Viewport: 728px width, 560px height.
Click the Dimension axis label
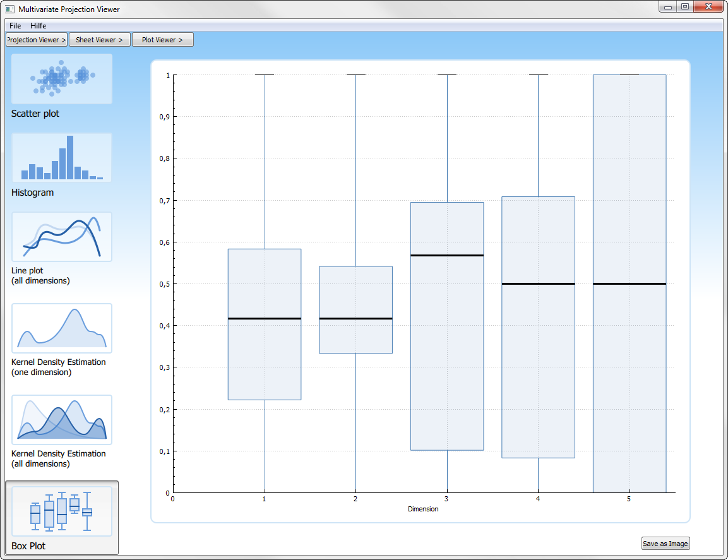click(423, 509)
